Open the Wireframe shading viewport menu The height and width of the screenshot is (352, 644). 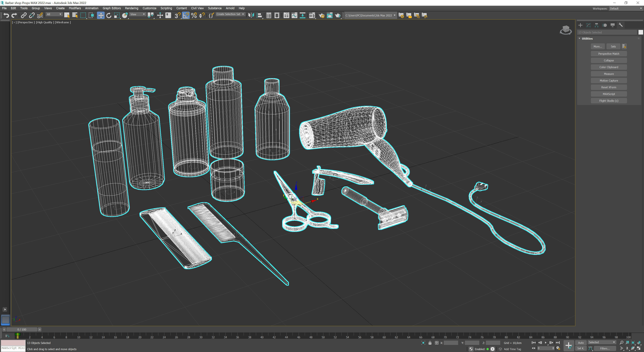click(x=63, y=22)
